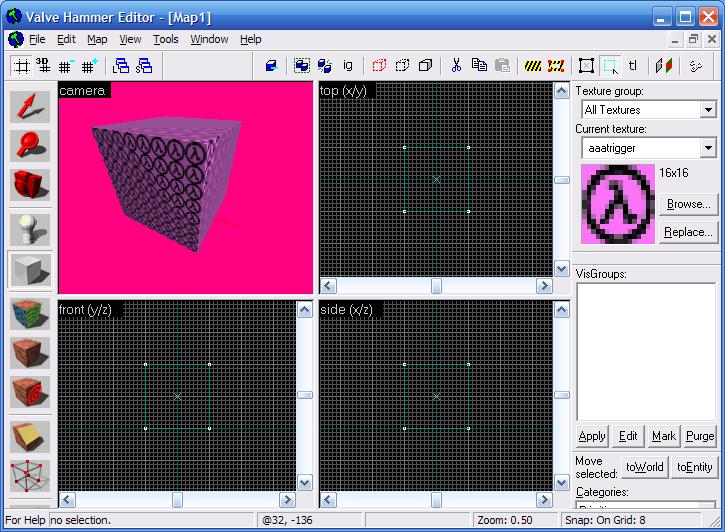The image size is (725, 532).
Task: Choose the Vertex Manipulation tool
Action: (30, 476)
